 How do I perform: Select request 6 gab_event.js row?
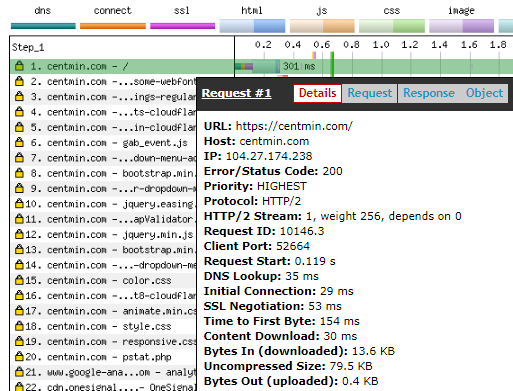[x=103, y=143]
